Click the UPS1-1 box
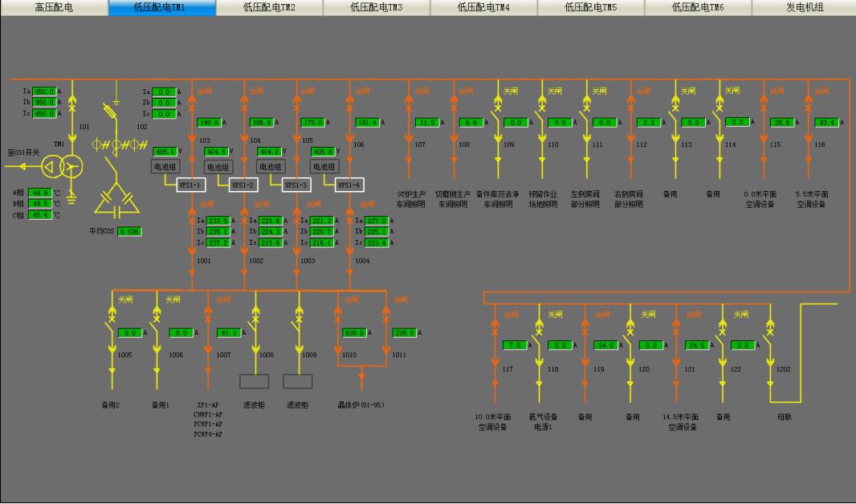Viewport: 856px width, 504px height. click(x=193, y=185)
